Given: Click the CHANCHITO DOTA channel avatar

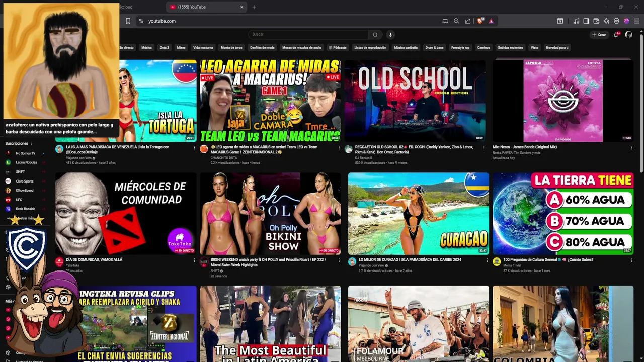Looking at the screenshot, I should click(204, 149).
